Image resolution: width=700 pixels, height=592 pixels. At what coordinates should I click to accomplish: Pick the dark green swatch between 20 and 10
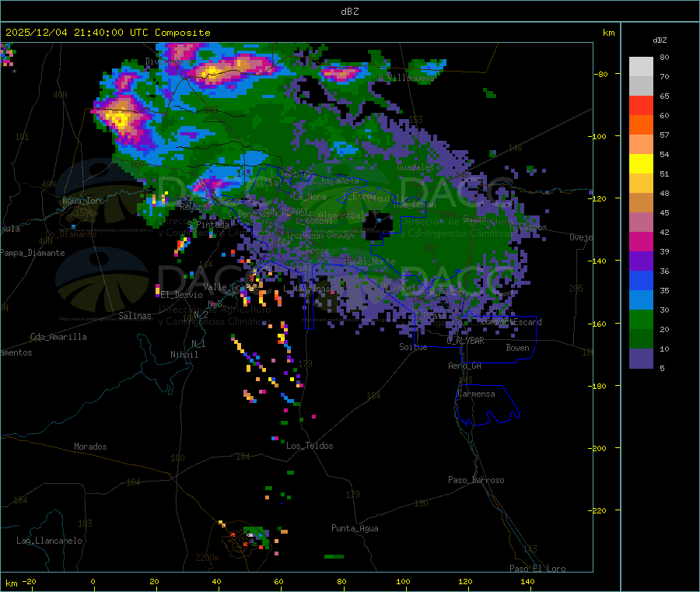[x=641, y=339]
